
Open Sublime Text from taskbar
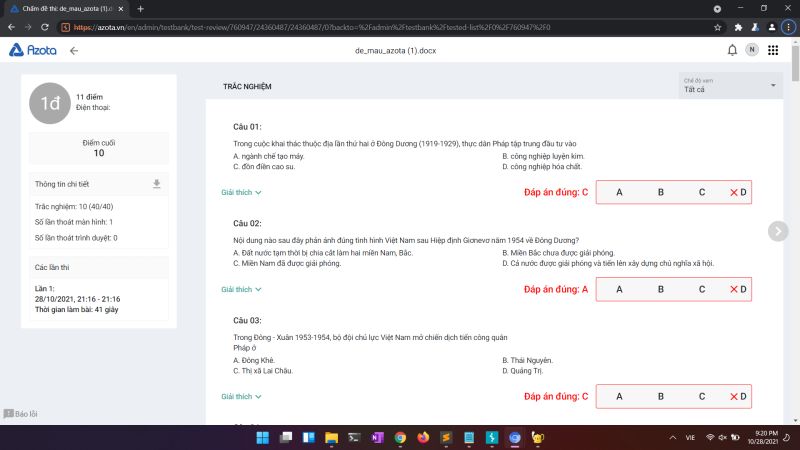pos(446,438)
